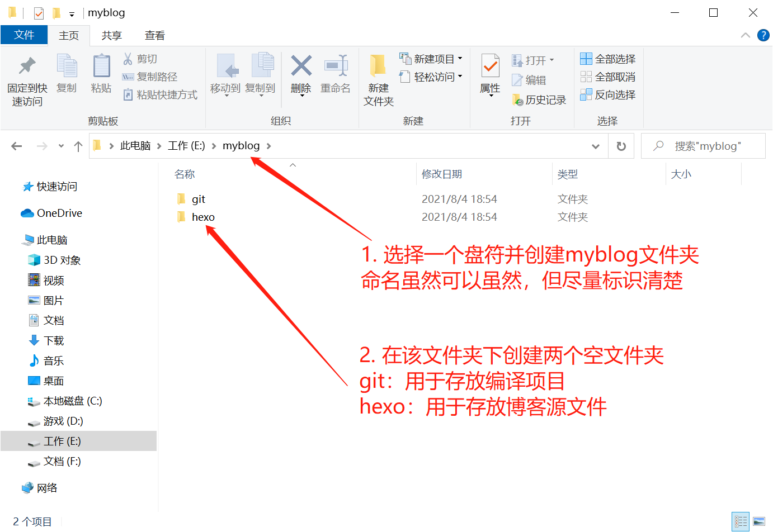Open Downloads (下载) in the sidebar
The height and width of the screenshot is (532, 773).
(46, 341)
